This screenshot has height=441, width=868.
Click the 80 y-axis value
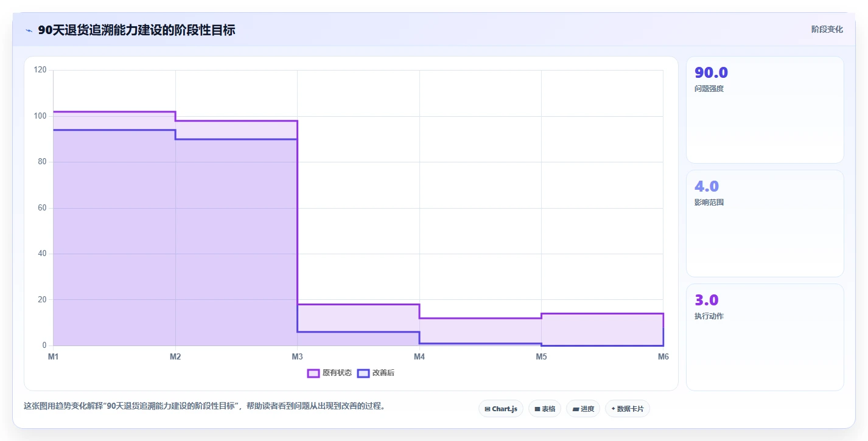pos(42,162)
